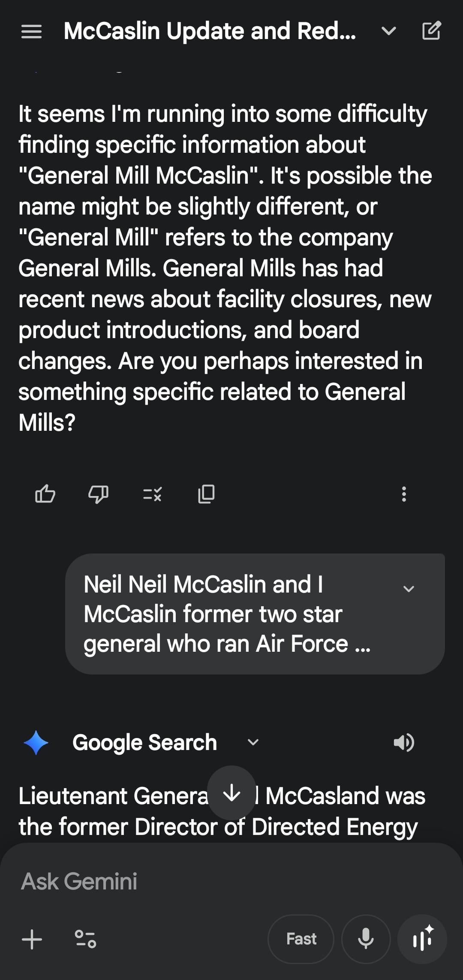Toggle read aloud speaker icon
463x980 pixels.
[x=403, y=742]
